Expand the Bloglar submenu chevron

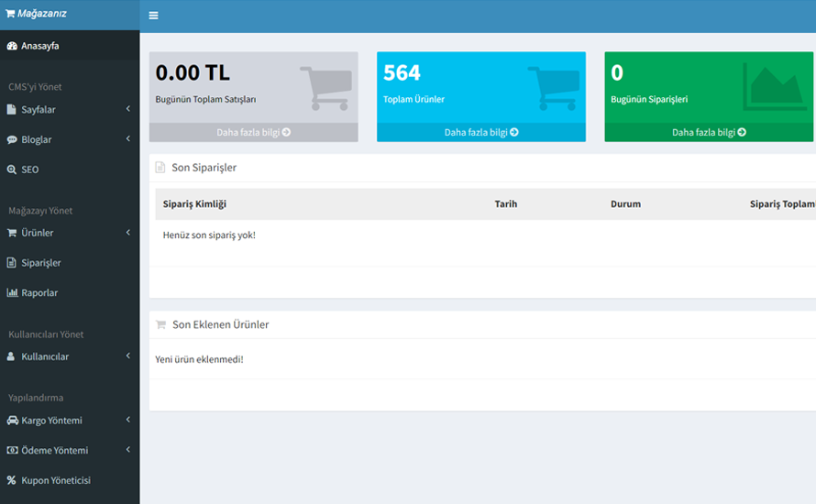tap(128, 139)
